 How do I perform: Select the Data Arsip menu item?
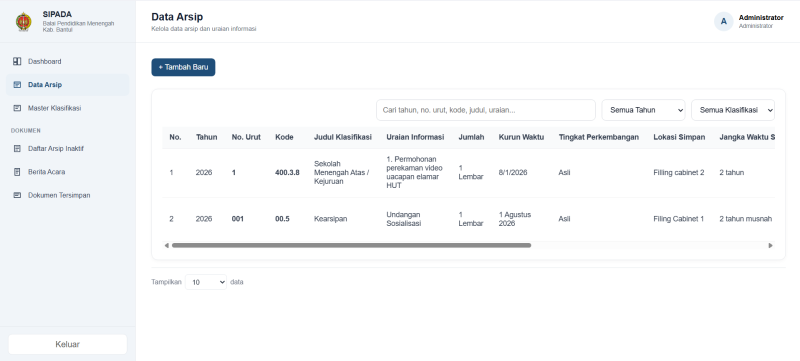point(67,85)
